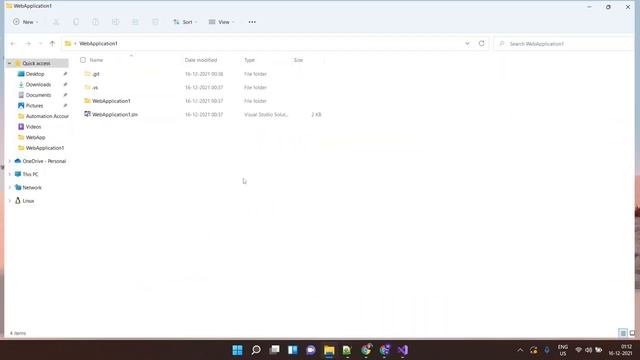Expand the Linux node

point(10,201)
